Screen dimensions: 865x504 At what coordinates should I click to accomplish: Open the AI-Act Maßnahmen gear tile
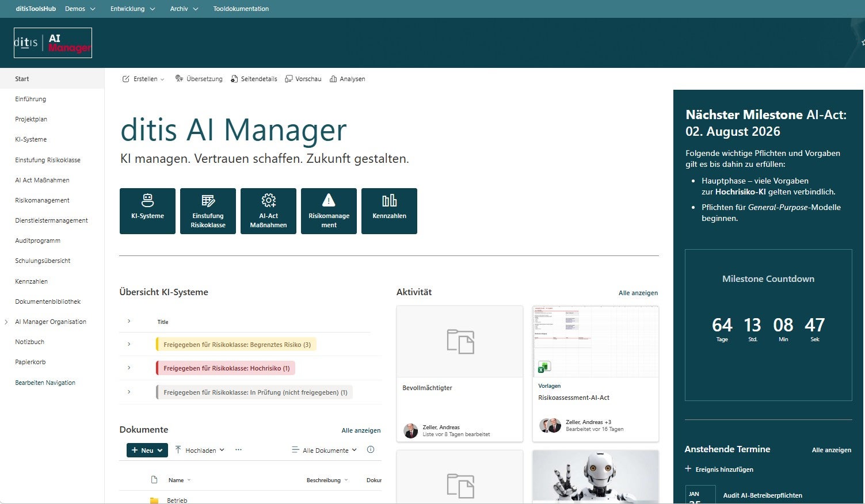point(268,211)
